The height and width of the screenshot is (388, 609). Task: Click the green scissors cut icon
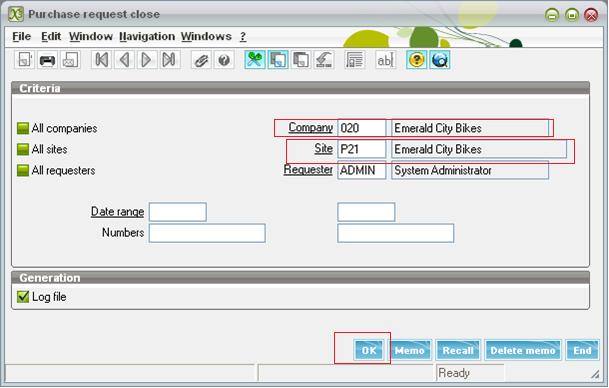[x=255, y=60]
